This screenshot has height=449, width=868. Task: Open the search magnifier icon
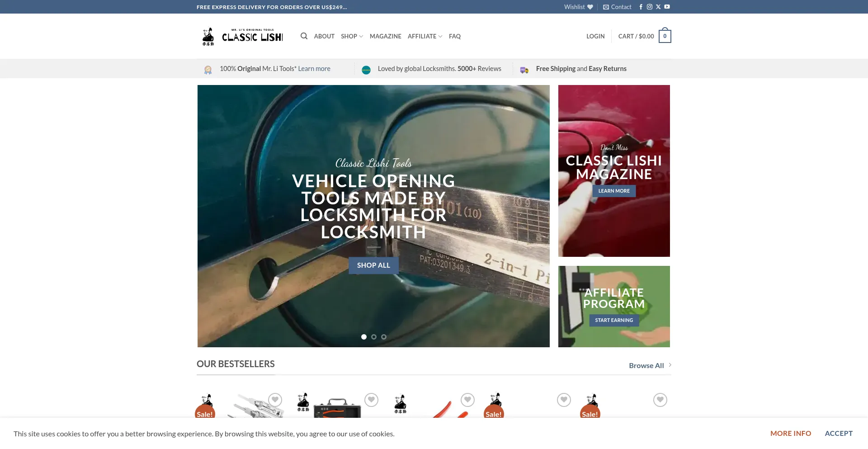(x=304, y=36)
